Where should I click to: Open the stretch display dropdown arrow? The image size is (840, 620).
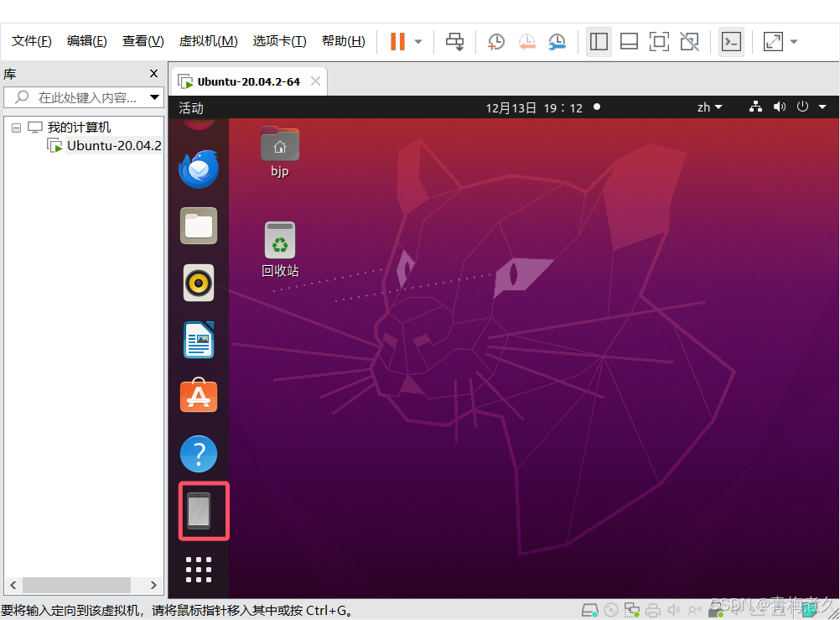tap(794, 42)
